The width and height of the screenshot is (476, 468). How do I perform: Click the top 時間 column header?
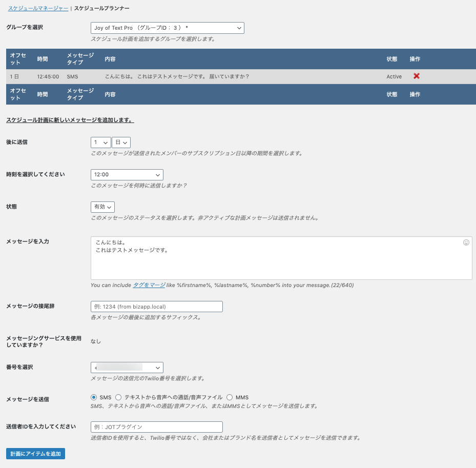43,59
